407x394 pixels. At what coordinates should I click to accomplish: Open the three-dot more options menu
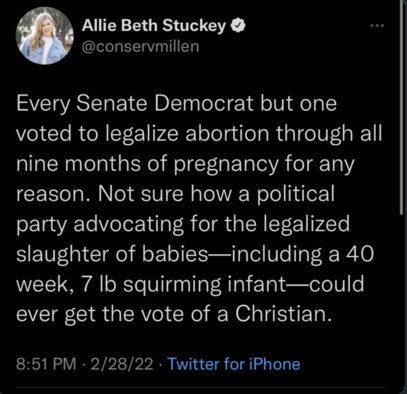(x=378, y=25)
